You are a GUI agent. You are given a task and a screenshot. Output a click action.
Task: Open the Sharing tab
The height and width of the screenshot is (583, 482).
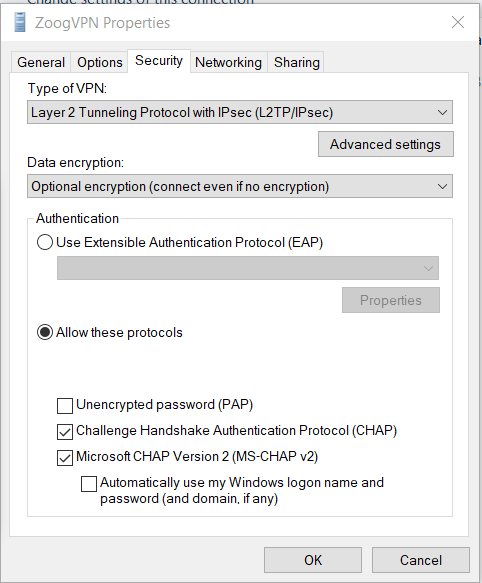click(x=296, y=62)
